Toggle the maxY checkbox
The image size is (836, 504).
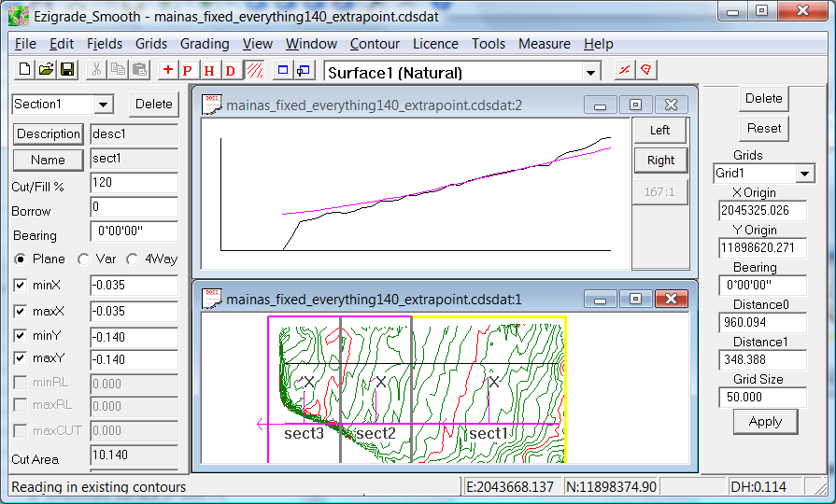tap(21, 358)
